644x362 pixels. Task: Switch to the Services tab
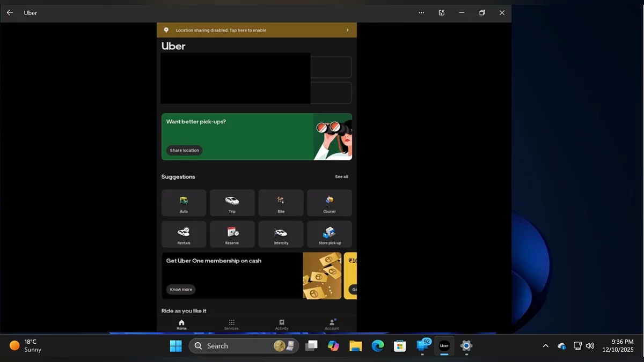click(231, 324)
